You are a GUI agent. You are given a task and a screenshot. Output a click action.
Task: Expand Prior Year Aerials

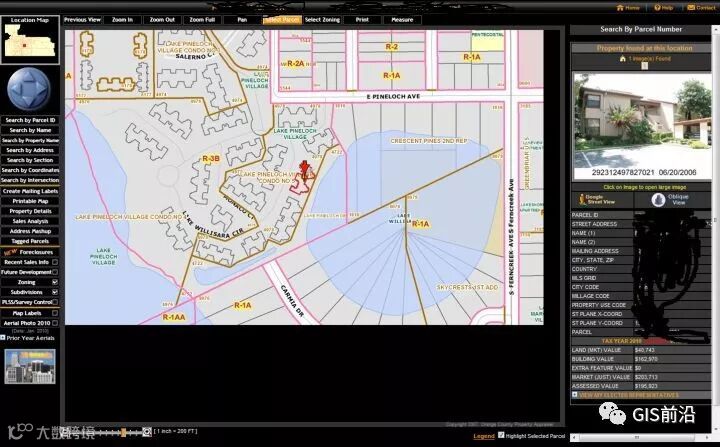pos(3,338)
